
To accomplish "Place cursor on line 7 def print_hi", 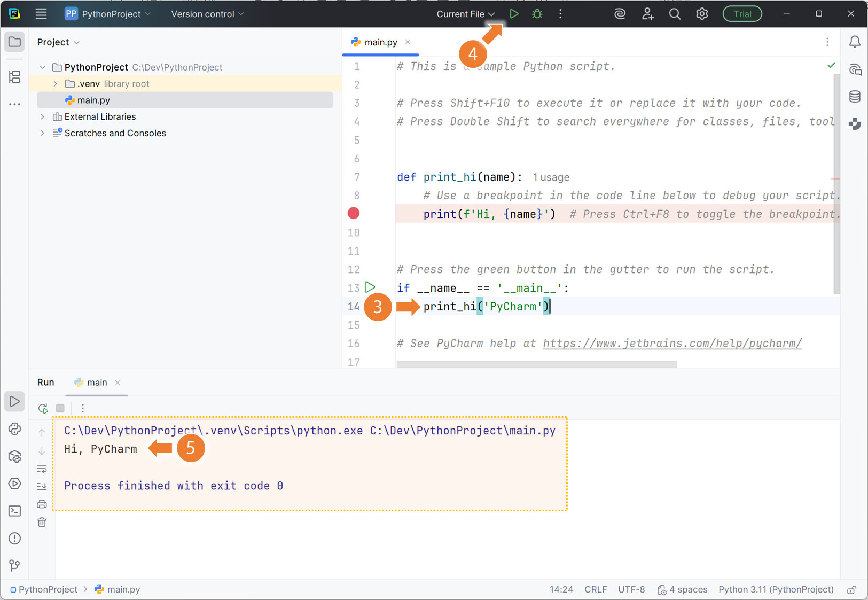I will click(459, 177).
